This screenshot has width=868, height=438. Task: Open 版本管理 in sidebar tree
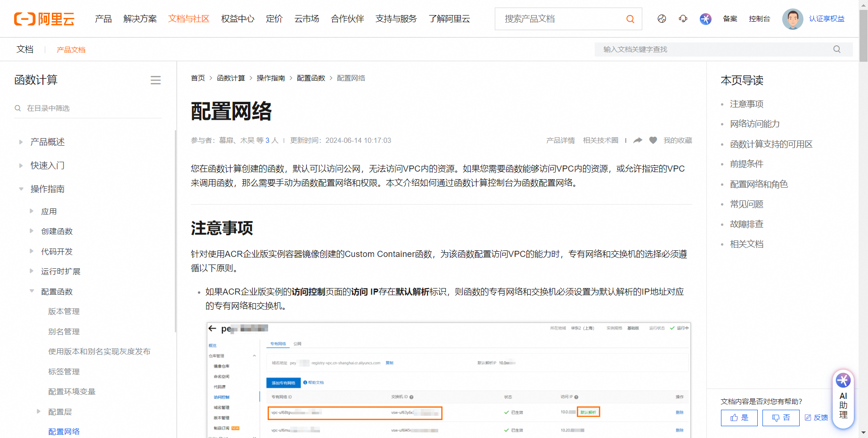point(64,312)
